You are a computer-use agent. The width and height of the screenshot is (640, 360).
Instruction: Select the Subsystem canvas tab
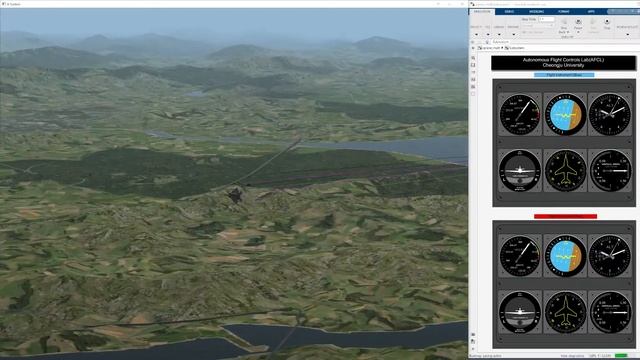500,42
